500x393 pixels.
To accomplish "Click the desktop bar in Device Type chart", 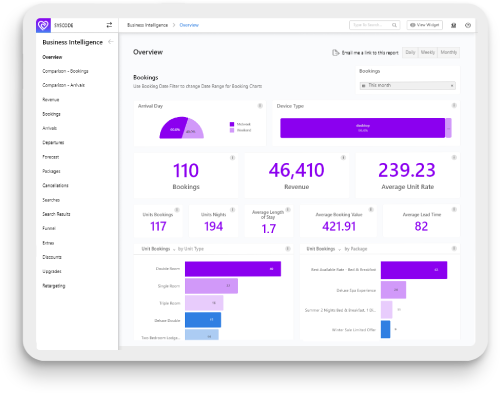I will coord(363,128).
